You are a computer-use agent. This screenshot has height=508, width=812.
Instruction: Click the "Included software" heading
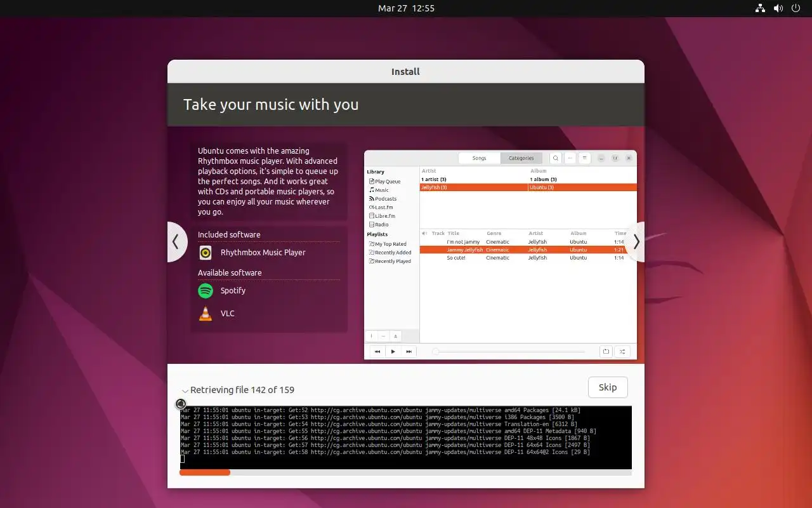(229, 235)
